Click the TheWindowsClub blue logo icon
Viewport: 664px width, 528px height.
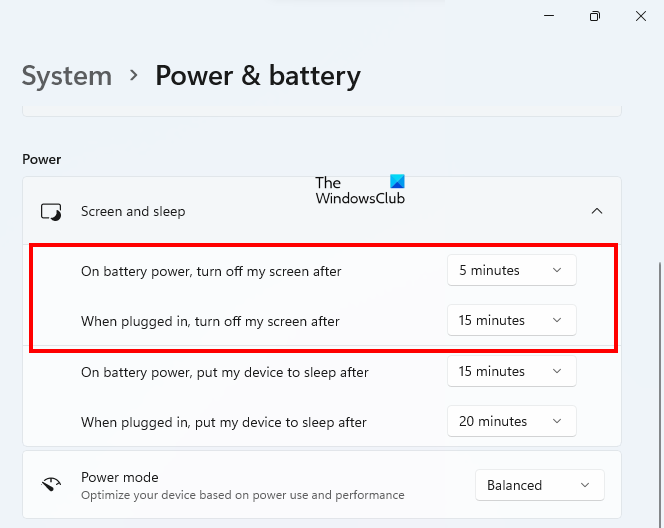click(397, 182)
